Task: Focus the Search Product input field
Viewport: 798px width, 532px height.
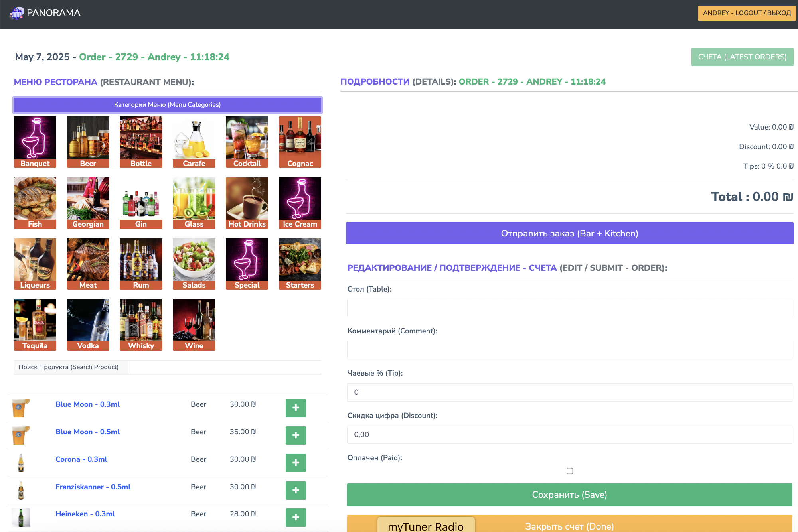Action: (x=224, y=367)
